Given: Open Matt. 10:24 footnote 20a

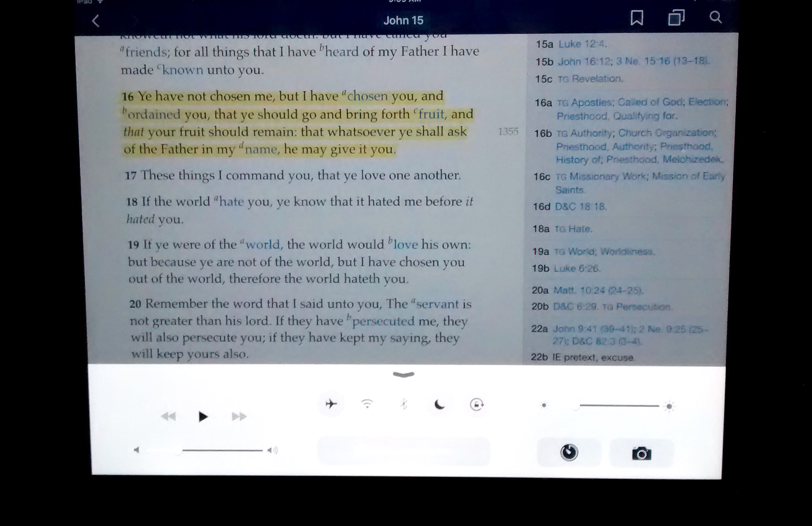Looking at the screenshot, I should point(598,291).
